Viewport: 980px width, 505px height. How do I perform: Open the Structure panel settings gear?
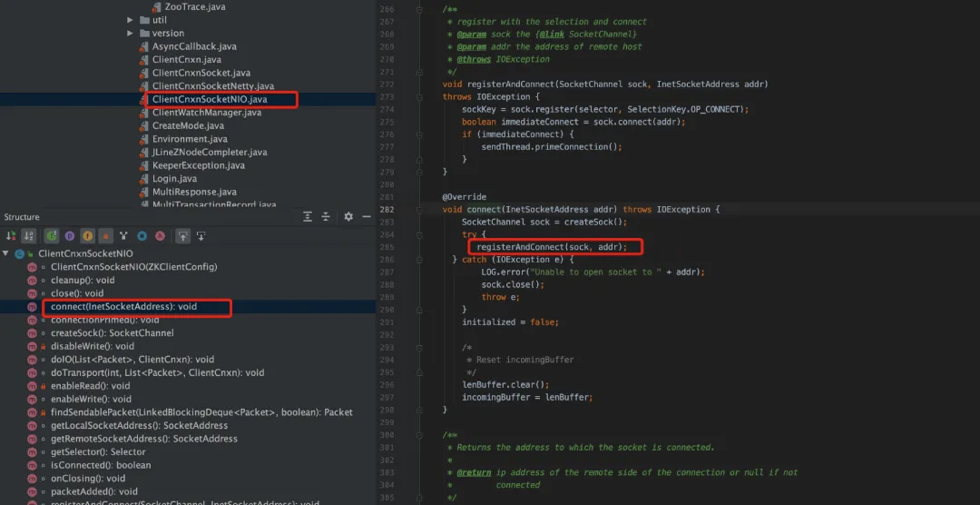348,216
